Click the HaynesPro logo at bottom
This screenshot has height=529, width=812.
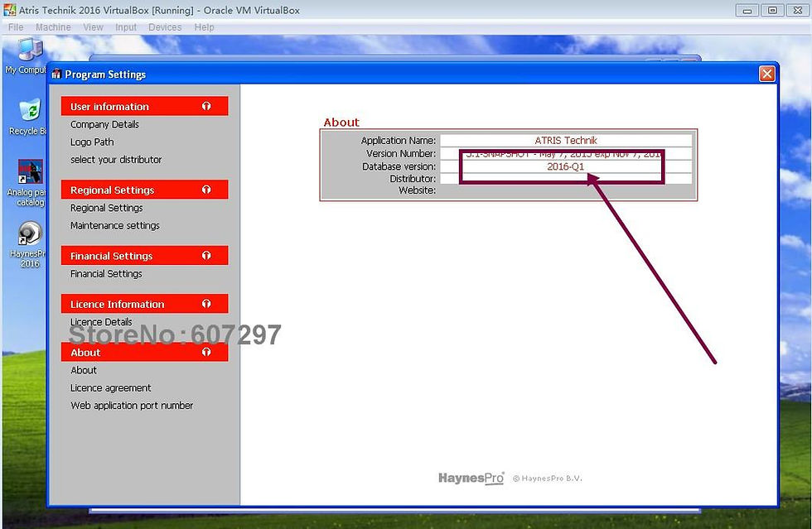click(471, 479)
